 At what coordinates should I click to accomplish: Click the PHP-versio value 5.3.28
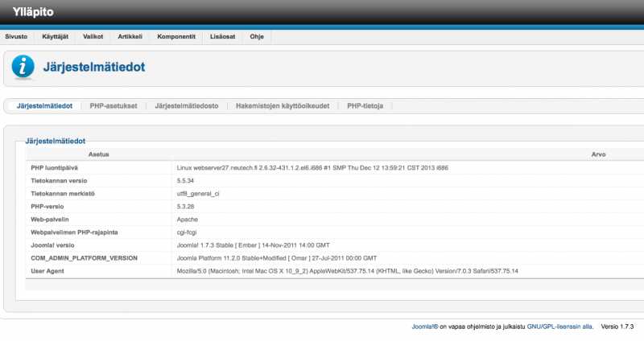click(187, 206)
